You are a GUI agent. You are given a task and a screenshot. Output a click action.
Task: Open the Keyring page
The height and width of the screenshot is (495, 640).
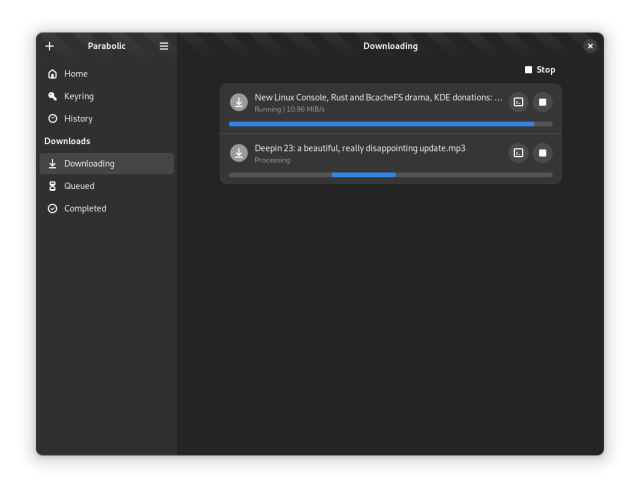[78, 96]
